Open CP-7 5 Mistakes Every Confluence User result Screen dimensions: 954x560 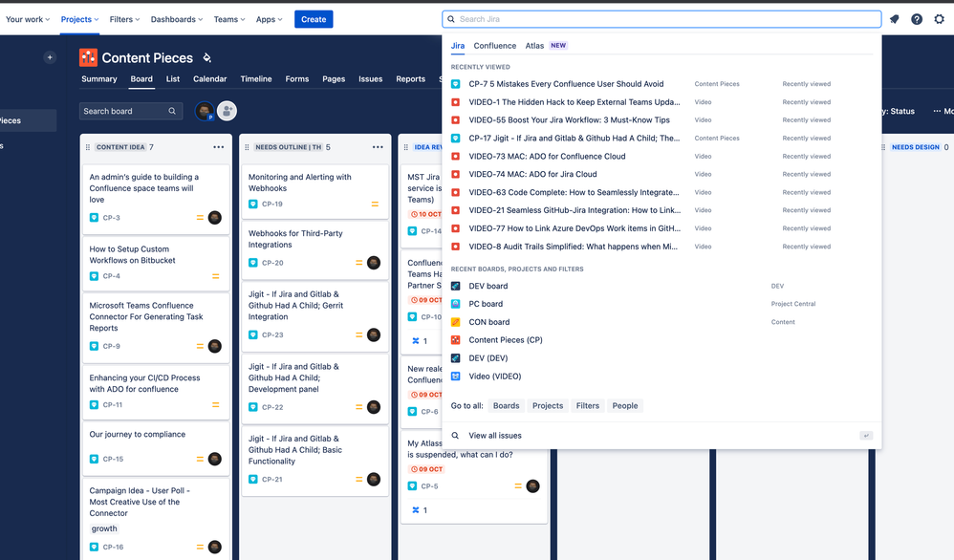[661, 84]
